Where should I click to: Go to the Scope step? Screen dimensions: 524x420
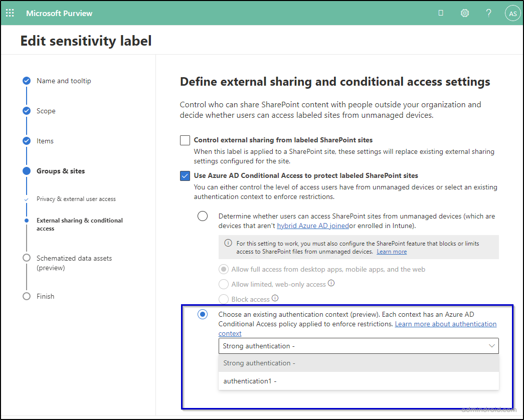(x=46, y=111)
